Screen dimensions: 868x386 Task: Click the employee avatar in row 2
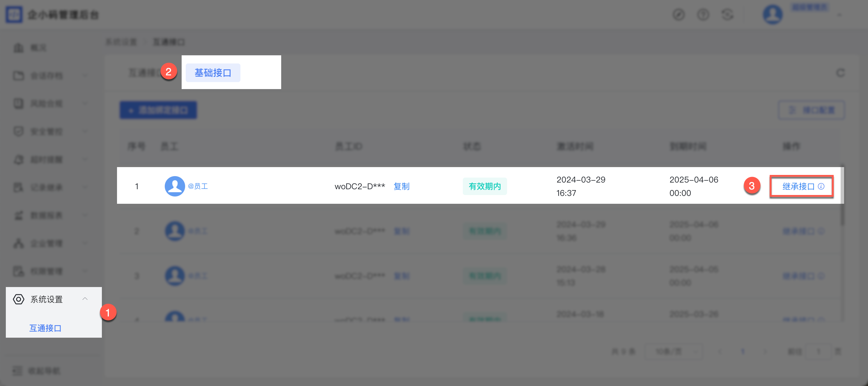175,231
